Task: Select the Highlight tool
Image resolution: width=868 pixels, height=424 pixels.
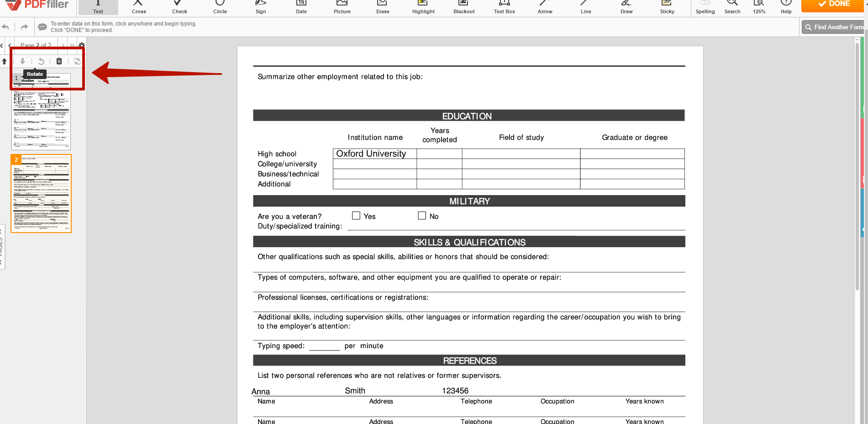Action: coord(423,7)
